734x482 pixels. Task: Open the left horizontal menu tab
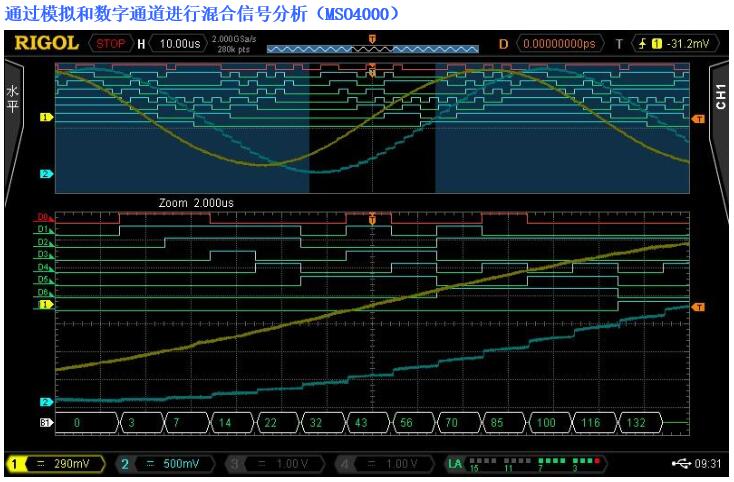coord(13,97)
